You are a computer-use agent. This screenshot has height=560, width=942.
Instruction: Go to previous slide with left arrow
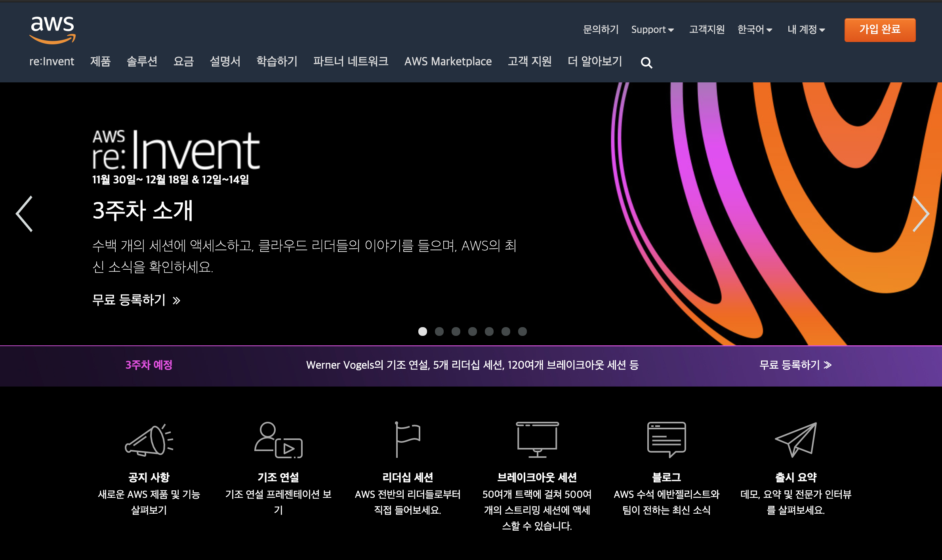24,214
